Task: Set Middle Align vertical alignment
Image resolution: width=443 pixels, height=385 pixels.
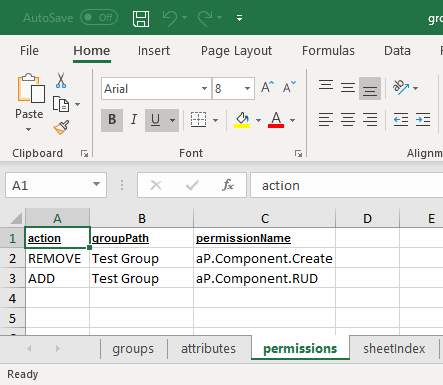Action: 348,88
